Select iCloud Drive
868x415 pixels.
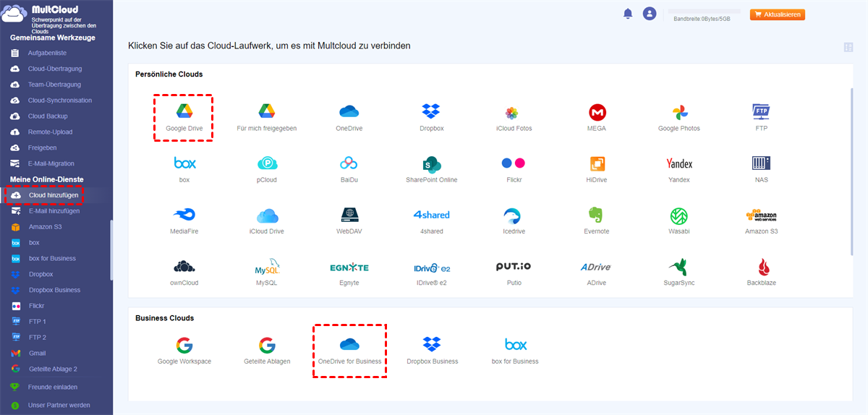(267, 215)
